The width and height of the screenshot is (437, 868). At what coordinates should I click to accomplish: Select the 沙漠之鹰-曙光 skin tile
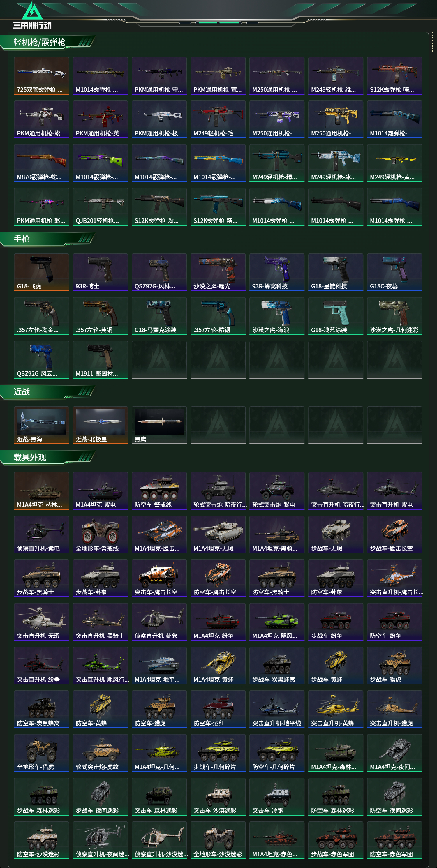point(218,272)
